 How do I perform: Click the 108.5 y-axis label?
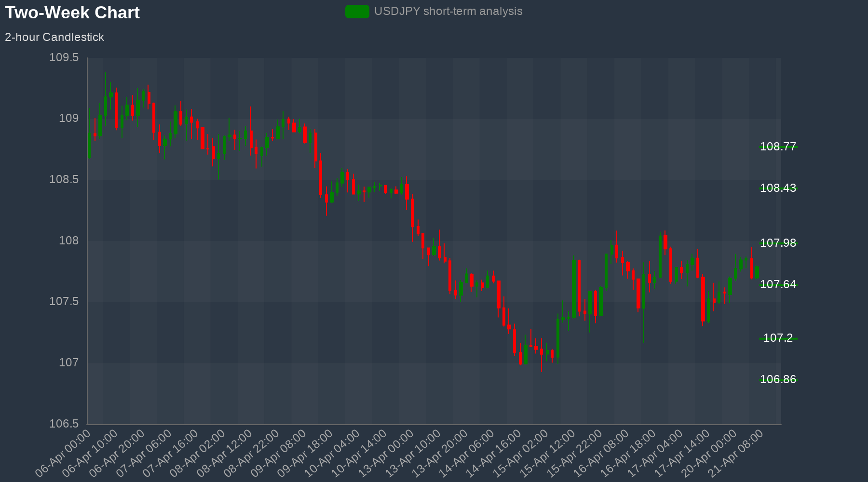pyautogui.click(x=64, y=180)
